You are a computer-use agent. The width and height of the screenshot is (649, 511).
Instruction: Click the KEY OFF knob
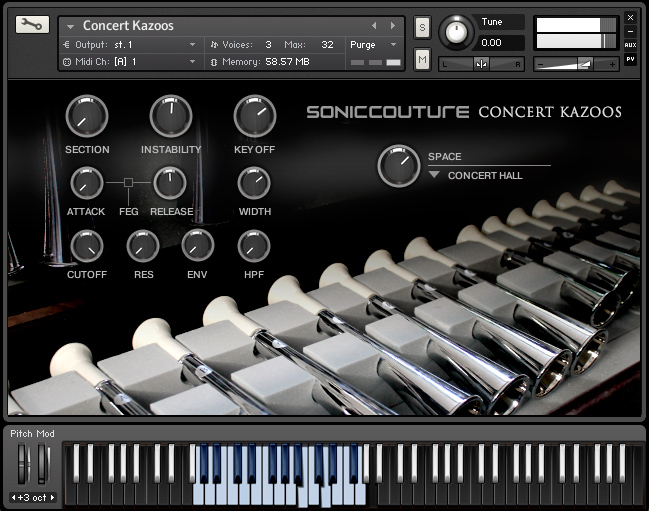[255, 117]
